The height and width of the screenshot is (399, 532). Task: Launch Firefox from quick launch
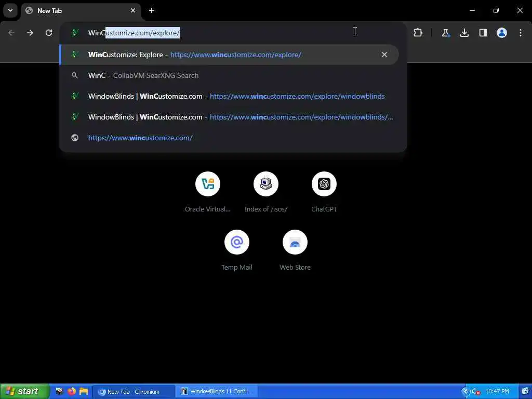click(x=72, y=391)
